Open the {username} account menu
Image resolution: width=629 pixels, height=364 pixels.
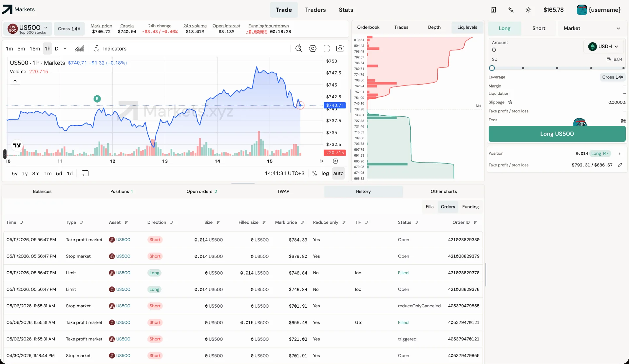pos(599,10)
